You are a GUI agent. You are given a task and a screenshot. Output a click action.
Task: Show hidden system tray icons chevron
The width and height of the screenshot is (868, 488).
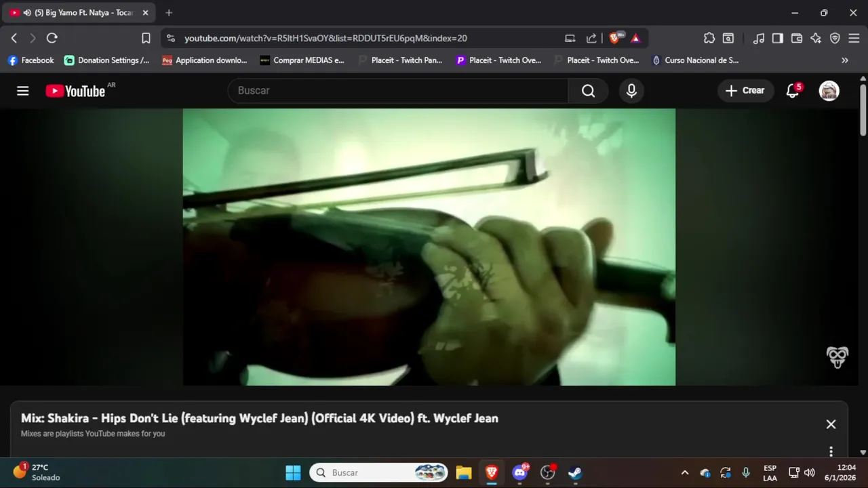pyautogui.click(x=685, y=472)
